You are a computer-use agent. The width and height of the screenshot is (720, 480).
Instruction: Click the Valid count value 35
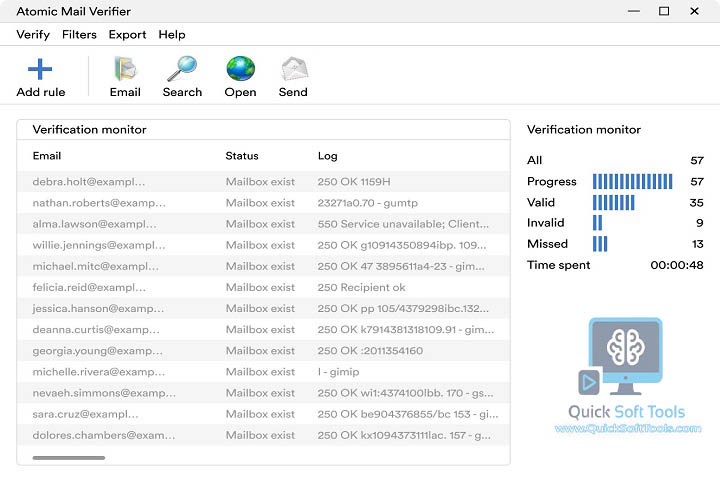[x=697, y=203]
